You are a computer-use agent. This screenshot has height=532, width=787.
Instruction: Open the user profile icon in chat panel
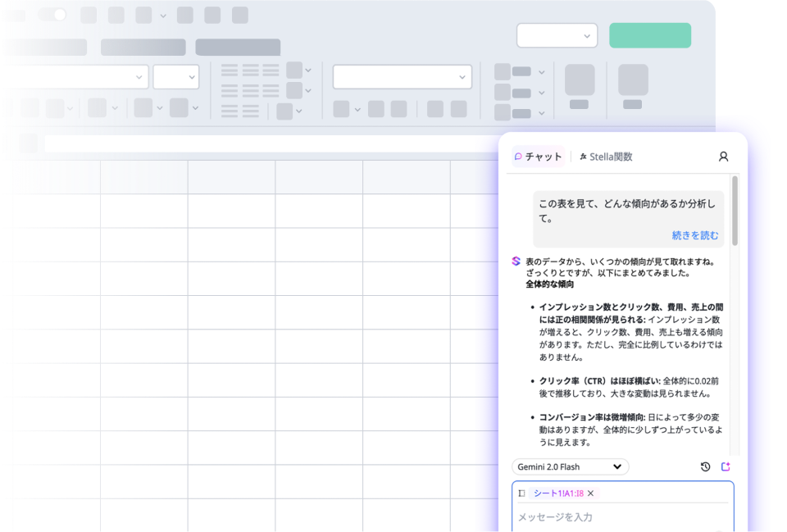723,157
